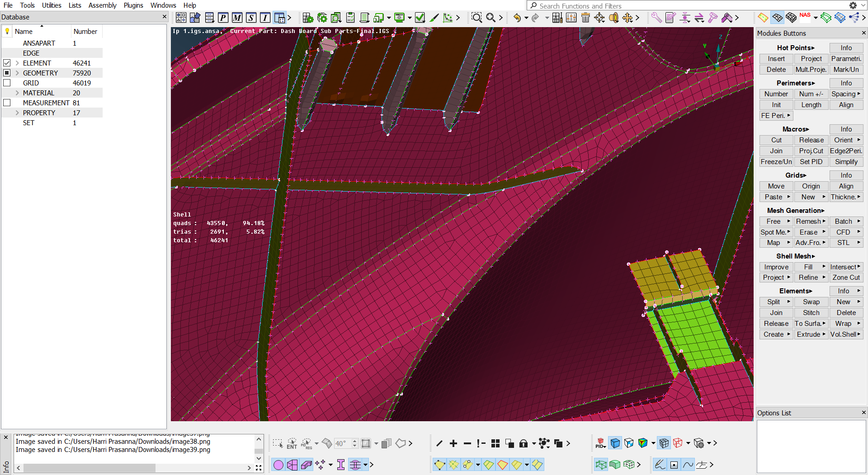Select the PID draw mode icon
Viewport: 868px width, 475px height.
(x=600, y=442)
